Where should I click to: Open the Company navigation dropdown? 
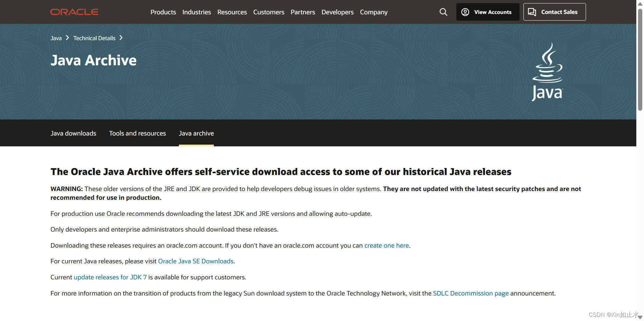(374, 12)
